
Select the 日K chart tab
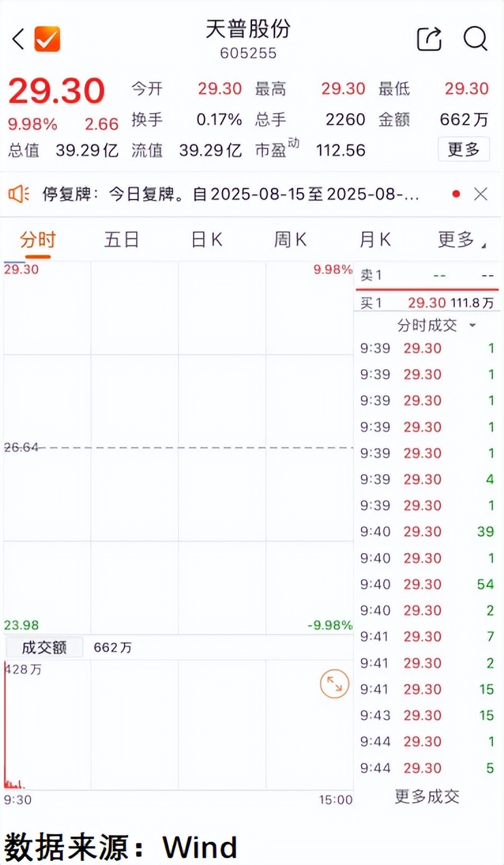click(x=206, y=240)
